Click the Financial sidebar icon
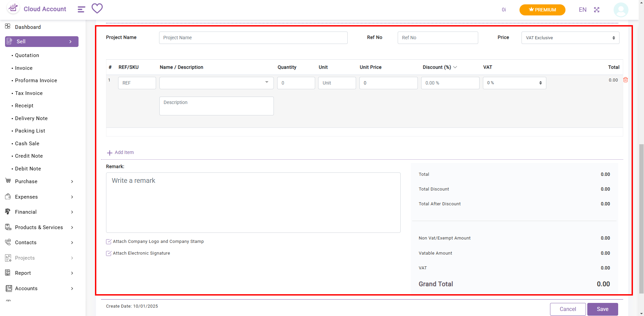 tap(8, 212)
